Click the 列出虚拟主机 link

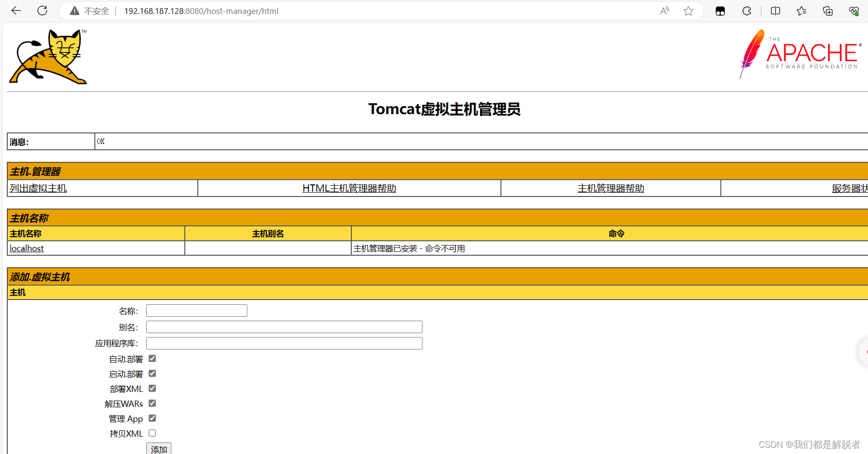(x=38, y=188)
